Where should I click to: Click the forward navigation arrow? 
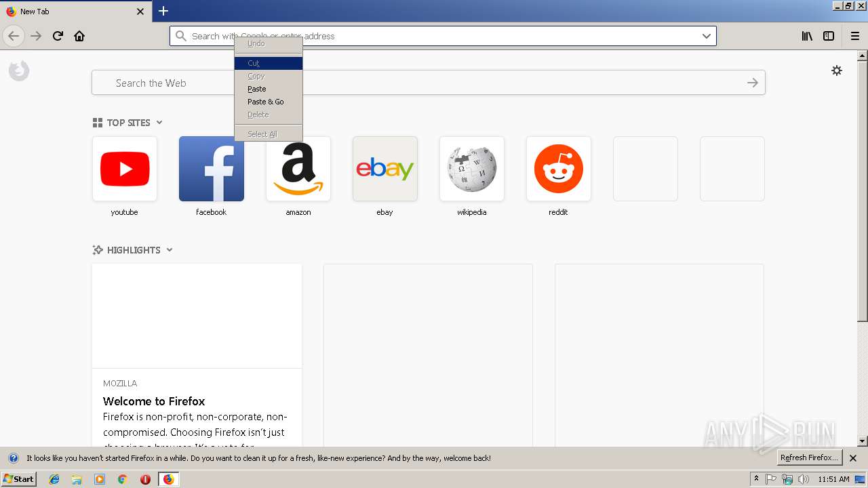coord(36,36)
